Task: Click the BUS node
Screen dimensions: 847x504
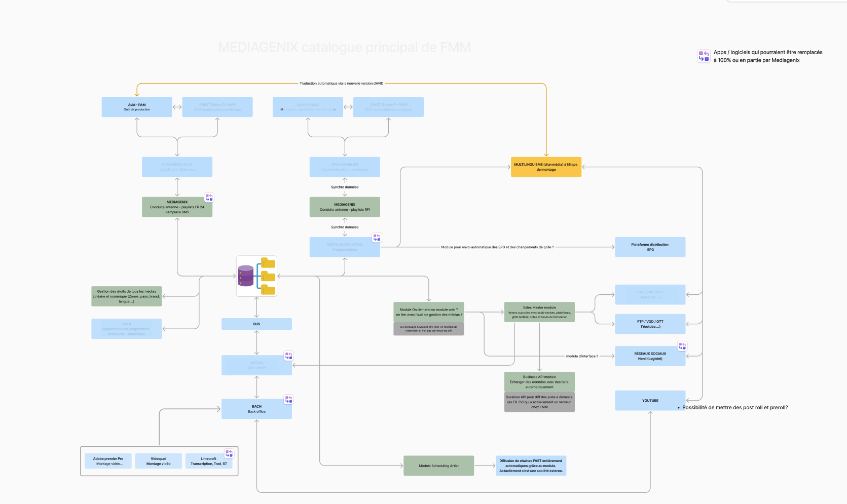Action: [256, 324]
